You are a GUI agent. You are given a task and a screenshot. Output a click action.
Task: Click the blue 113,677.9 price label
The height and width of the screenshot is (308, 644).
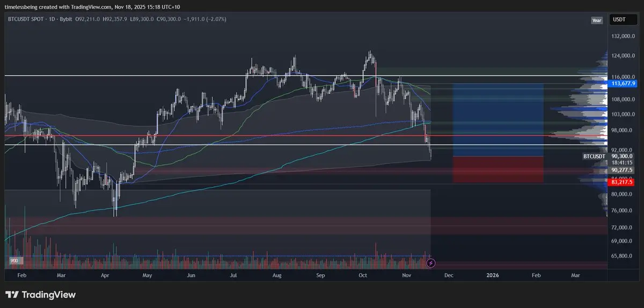pyautogui.click(x=623, y=84)
